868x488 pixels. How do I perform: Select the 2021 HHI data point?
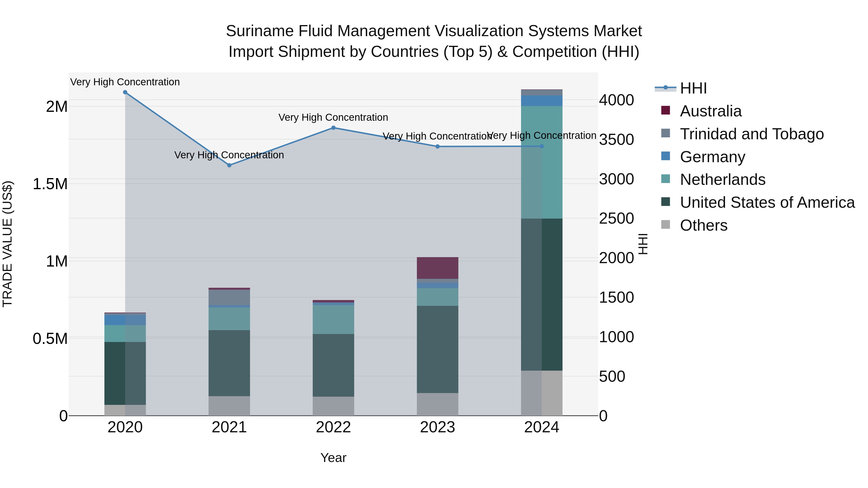229,165
